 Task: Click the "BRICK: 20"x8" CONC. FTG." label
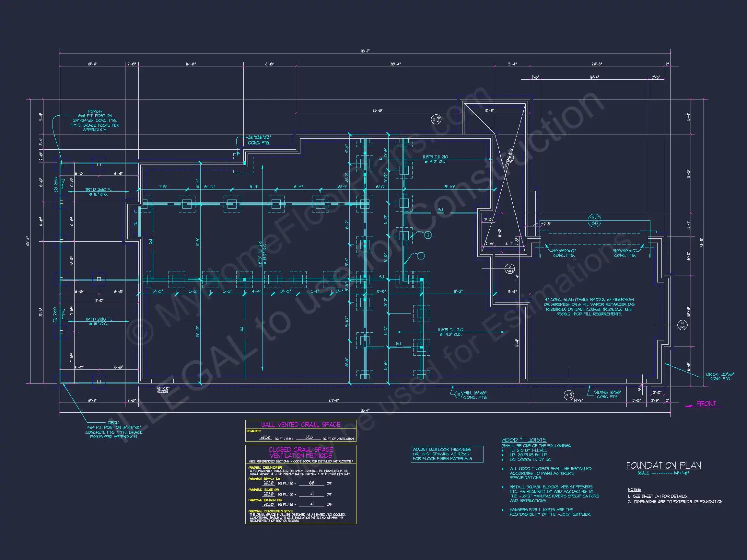point(720,377)
